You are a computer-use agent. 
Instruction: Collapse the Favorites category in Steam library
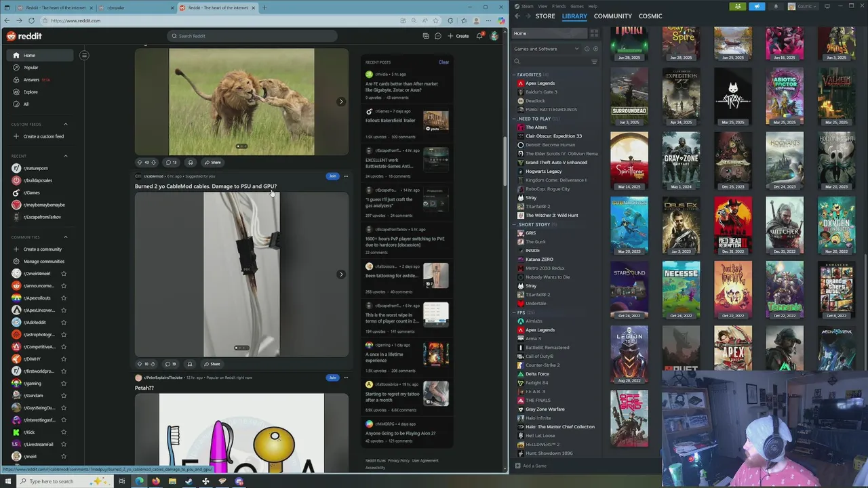click(515, 75)
